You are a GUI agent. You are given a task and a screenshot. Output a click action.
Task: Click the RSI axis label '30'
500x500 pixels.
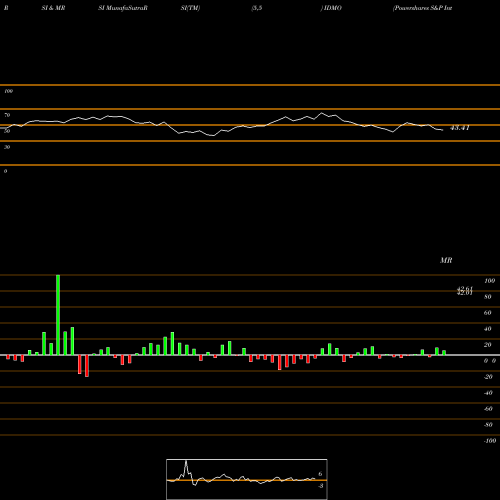pyautogui.click(x=7, y=147)
